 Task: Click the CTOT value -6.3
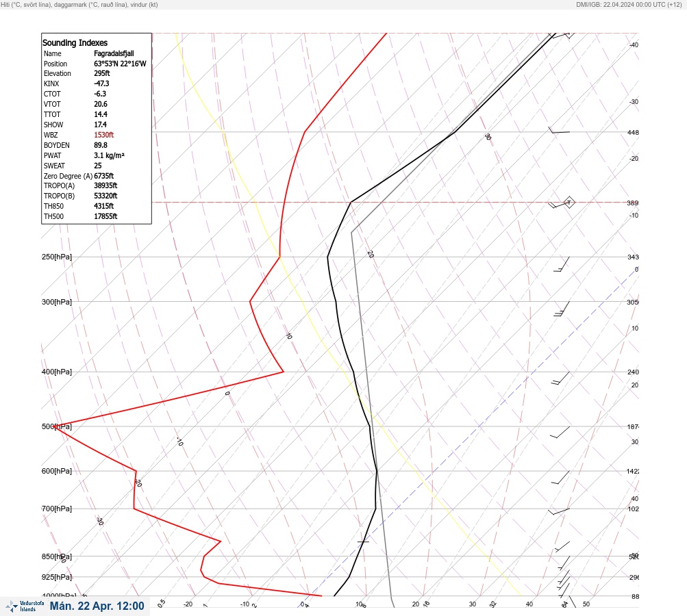tap(100, 94)
